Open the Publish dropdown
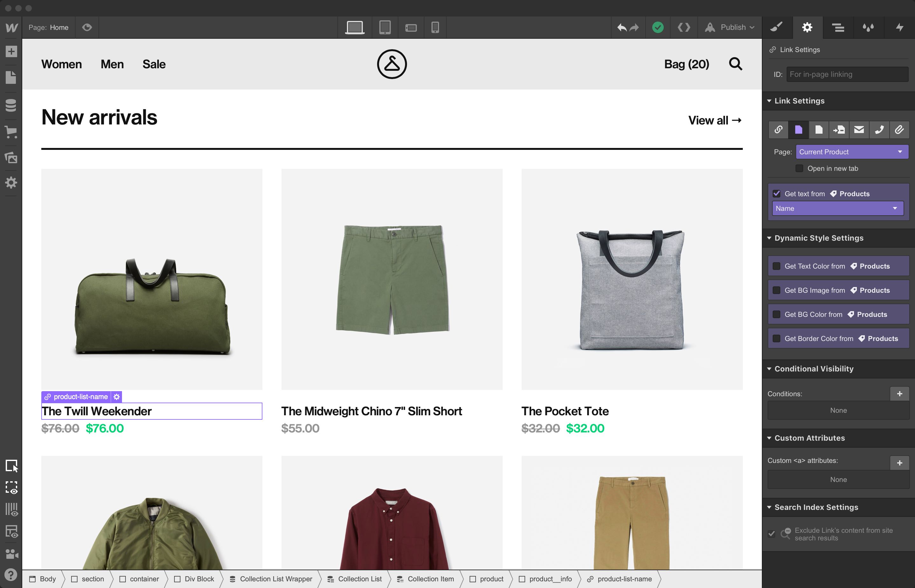The height and width of the screenshot is (588, 915). point(730,28)
